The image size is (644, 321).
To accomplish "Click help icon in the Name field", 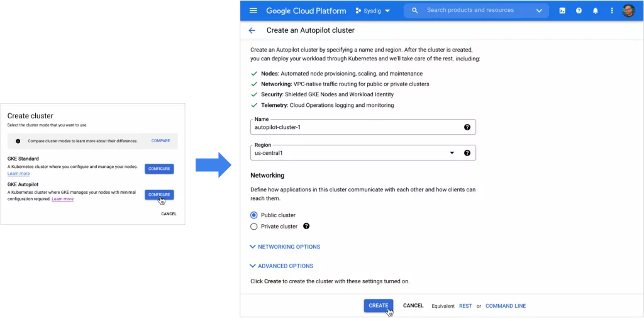I will (467, 127).
